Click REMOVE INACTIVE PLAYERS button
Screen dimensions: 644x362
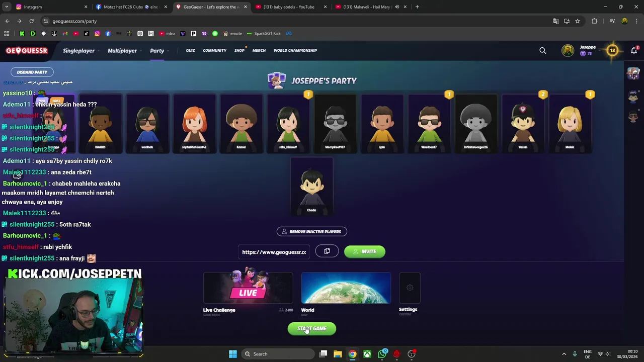coord(311,231)
